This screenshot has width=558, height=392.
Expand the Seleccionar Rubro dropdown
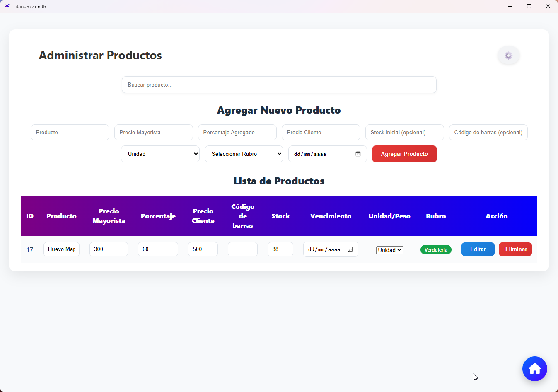click(244, 154)
